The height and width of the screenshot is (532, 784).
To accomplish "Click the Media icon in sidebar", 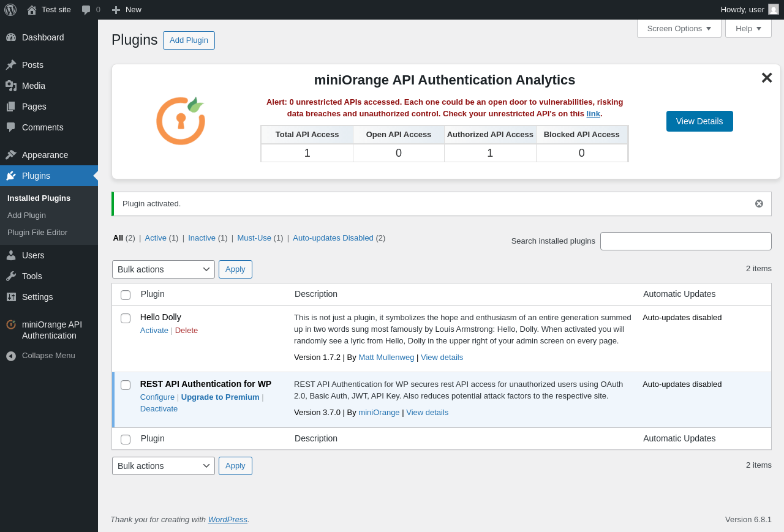I will click(11, 86).
